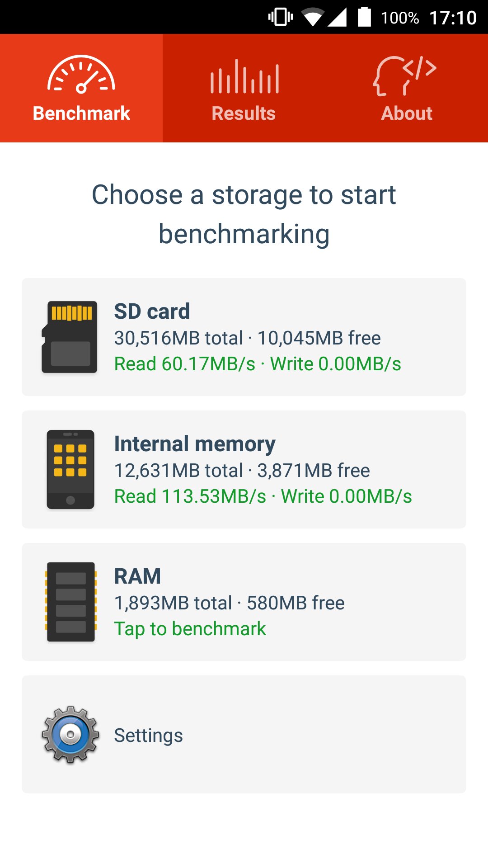This screenshot has width=488, height=868.
Task: Tap the vibrate mode status icon
Action: tap(281, 17)
